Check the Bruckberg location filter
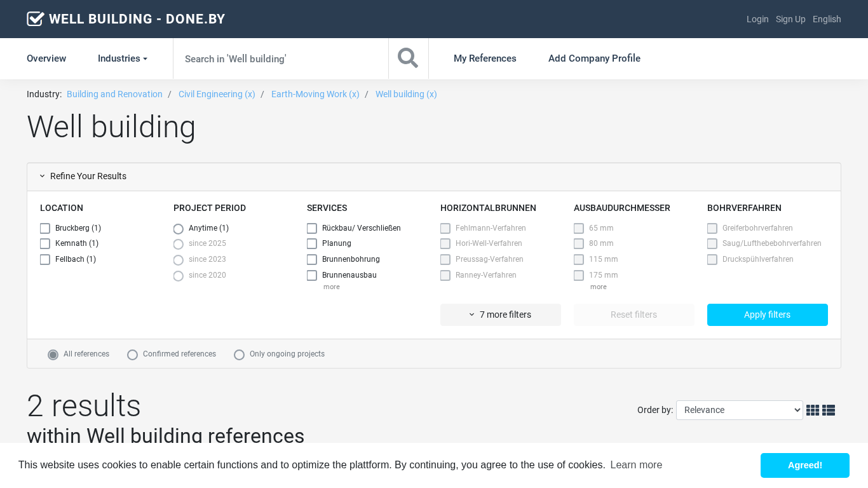The width and height of the screenshot is (868, 488). (45, 228)
